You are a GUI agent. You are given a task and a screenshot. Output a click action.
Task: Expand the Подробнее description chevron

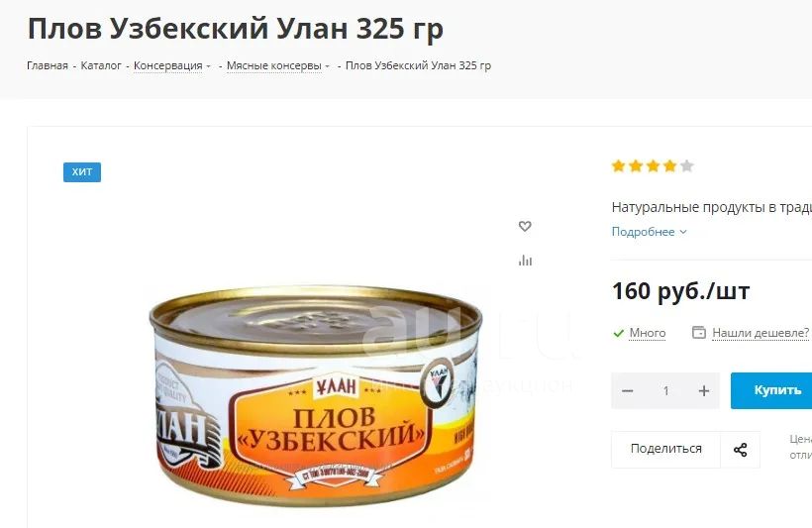683,232
